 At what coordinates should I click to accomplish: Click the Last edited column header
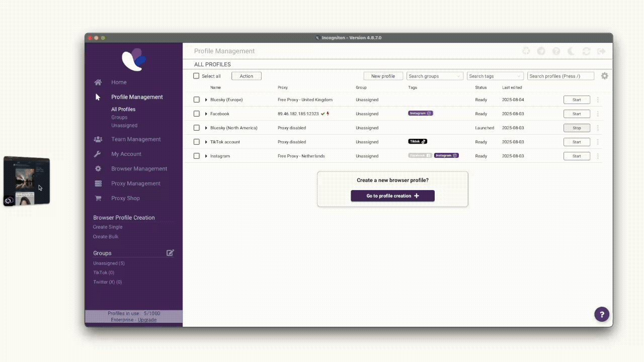[x=512, y=87]
